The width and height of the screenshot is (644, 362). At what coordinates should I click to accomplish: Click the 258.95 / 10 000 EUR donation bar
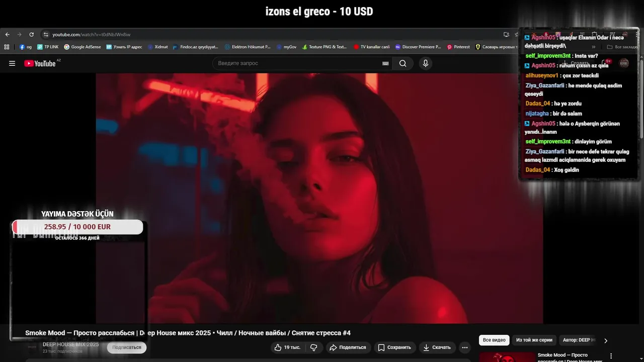tap(77, 227)
